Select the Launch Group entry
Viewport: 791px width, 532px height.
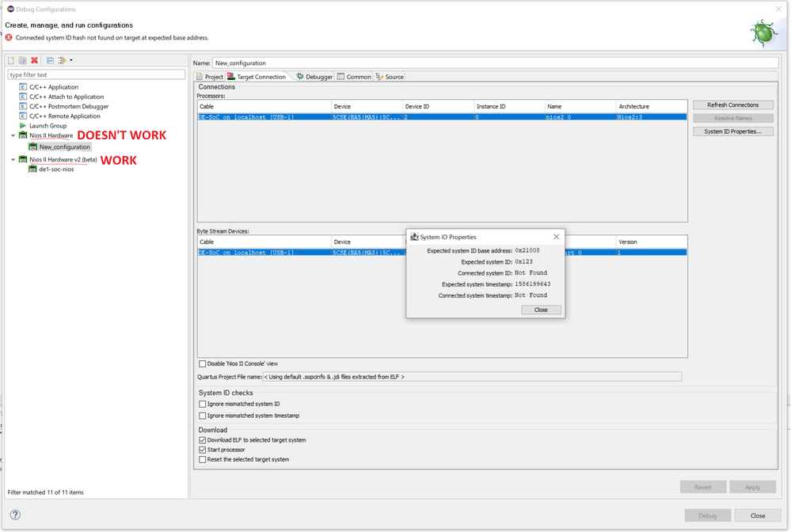tap(48, 126)
